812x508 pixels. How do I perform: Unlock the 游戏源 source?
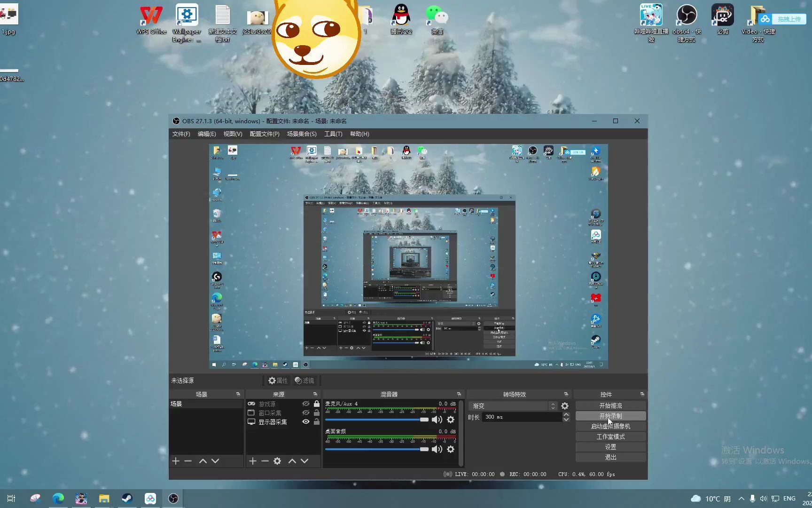317,404
